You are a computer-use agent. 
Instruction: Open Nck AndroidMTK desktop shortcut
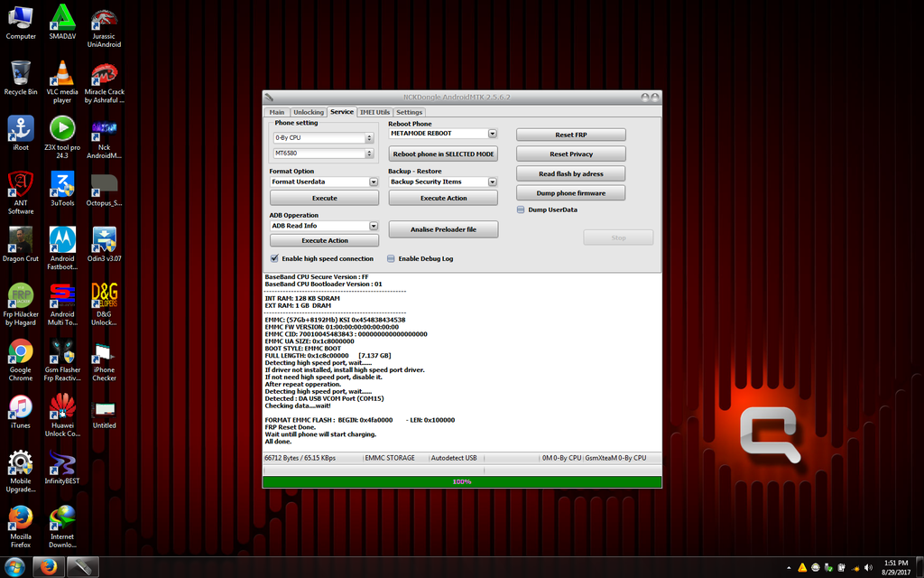(x=105, y=137)
